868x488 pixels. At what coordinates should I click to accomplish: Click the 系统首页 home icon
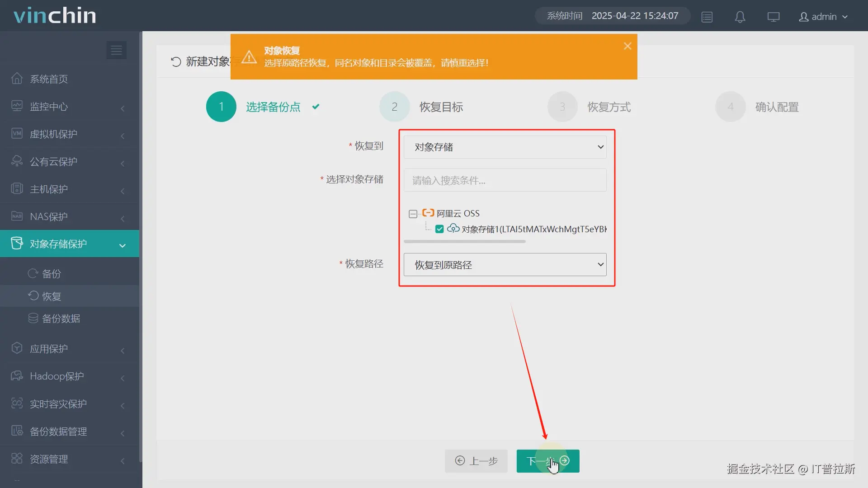coord(17,79)
